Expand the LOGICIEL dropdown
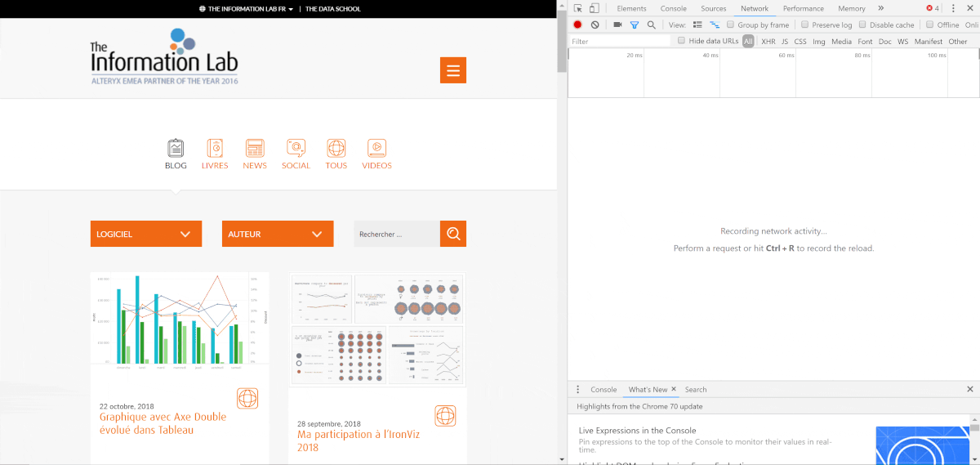This screenshot has width=980, height=465. tap(146, 234)
